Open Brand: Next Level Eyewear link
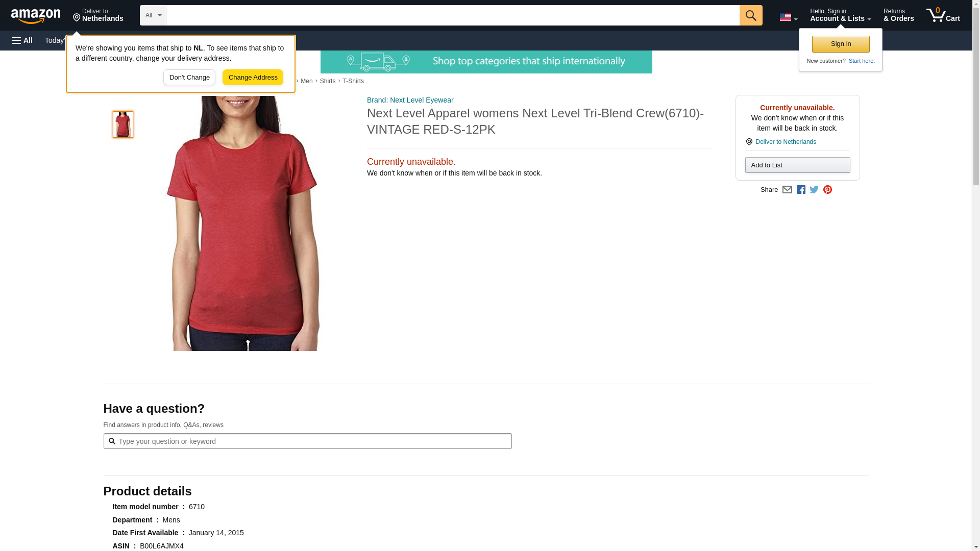Viewport: 980px width, 551px height. pos(410,100)
